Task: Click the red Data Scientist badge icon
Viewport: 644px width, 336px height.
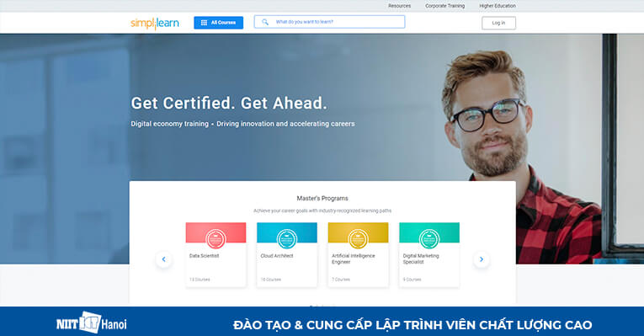Action: (216, 239)
